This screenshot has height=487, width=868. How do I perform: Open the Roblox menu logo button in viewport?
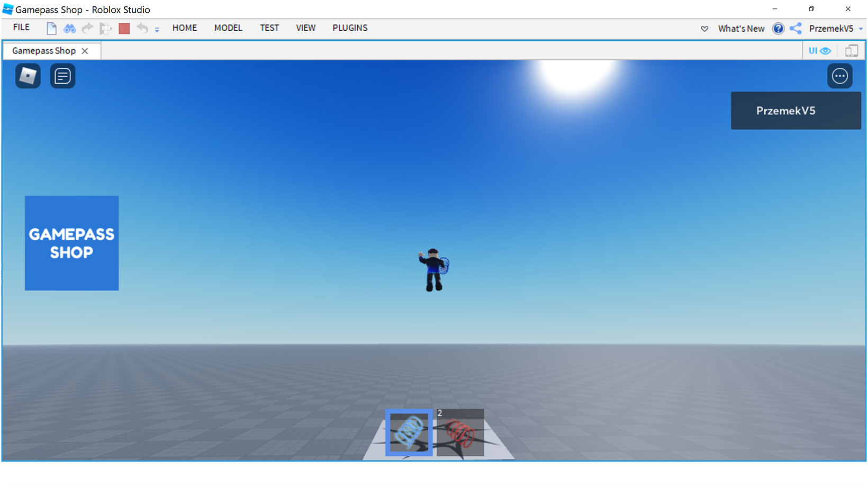pyautogui.click(x=28, y=76)
